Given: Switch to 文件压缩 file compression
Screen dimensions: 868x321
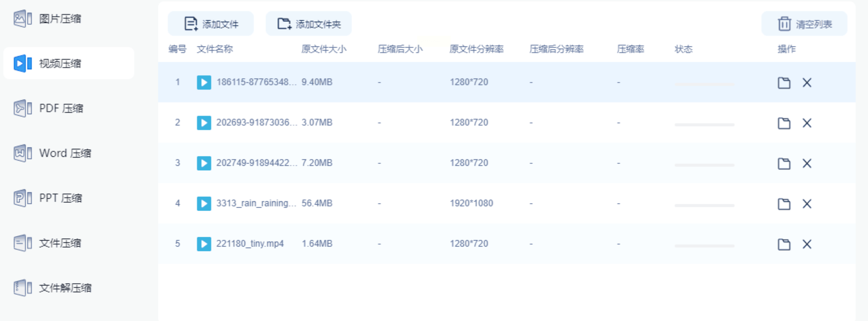Looking at the screenshot, I should [x=60, y=243].
